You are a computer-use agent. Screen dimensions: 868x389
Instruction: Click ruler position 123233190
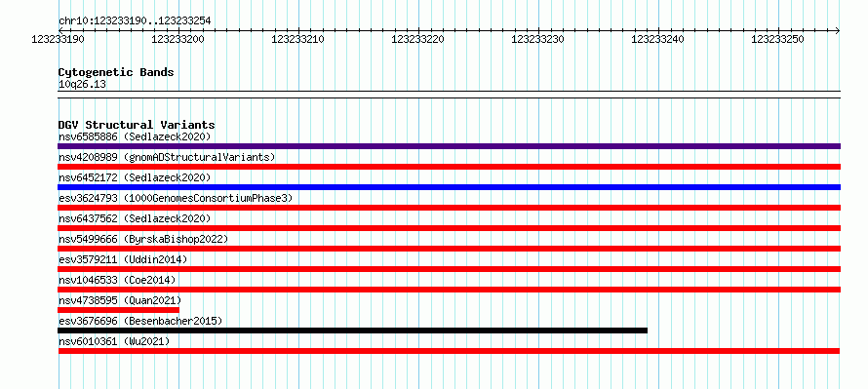(59, 39)
